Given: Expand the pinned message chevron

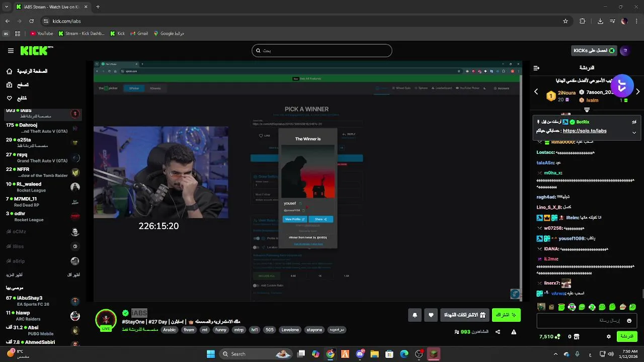Looking at the screenshot, I should coord(634,133).
